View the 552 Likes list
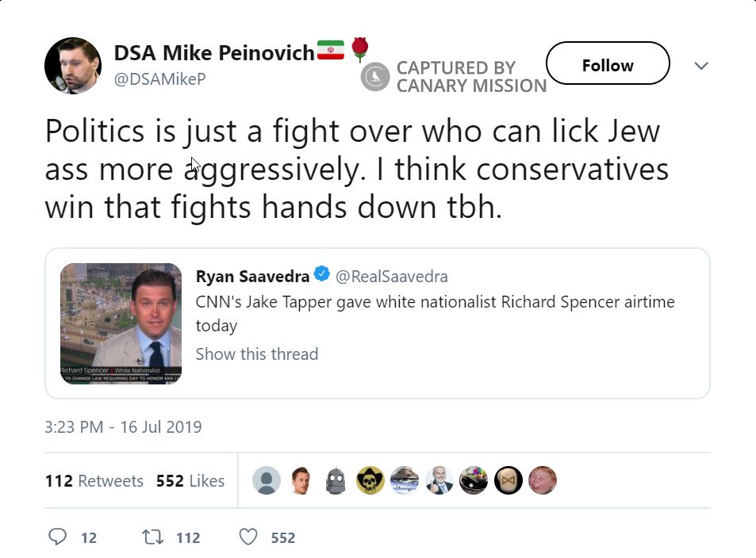The width and height of the screenshot is (756, 558). click(x=190, y=481)
